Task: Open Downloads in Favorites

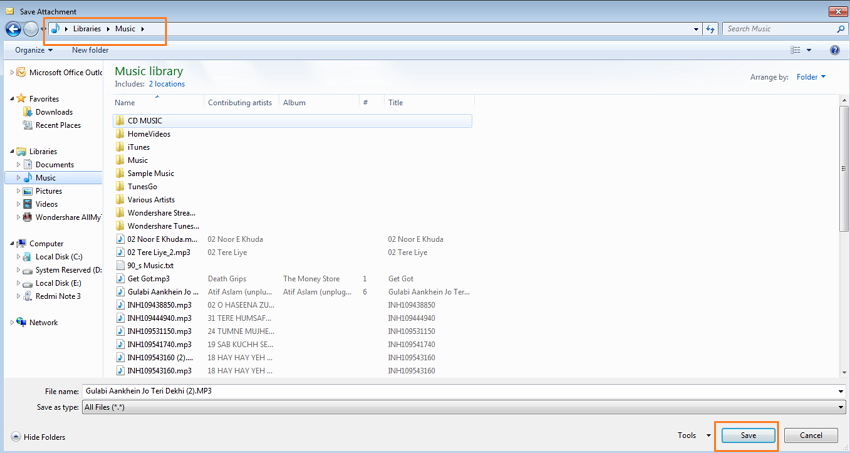Action: coord(54,112)
